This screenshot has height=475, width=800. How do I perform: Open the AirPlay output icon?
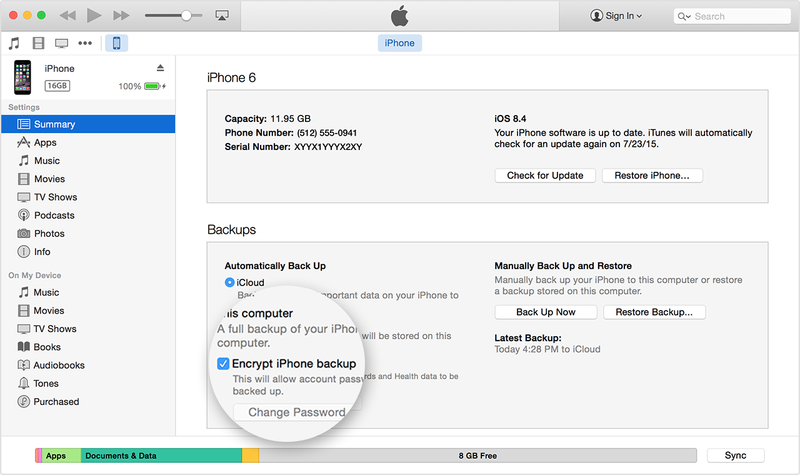coord(222,15)
